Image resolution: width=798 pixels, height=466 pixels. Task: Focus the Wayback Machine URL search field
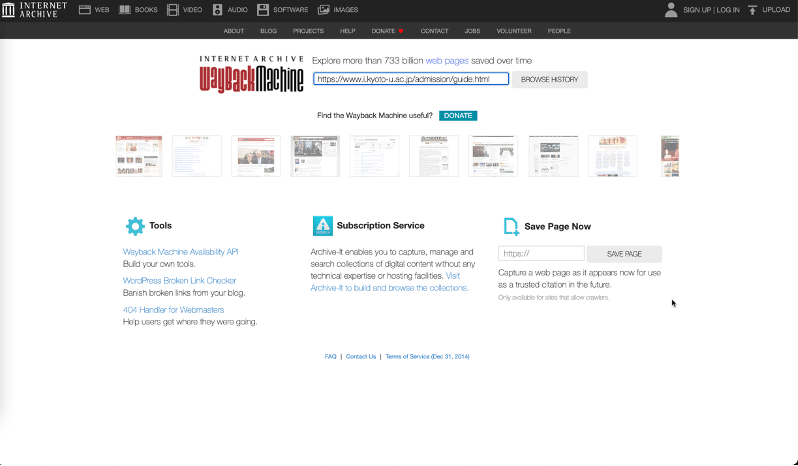[x=411, y=79]
